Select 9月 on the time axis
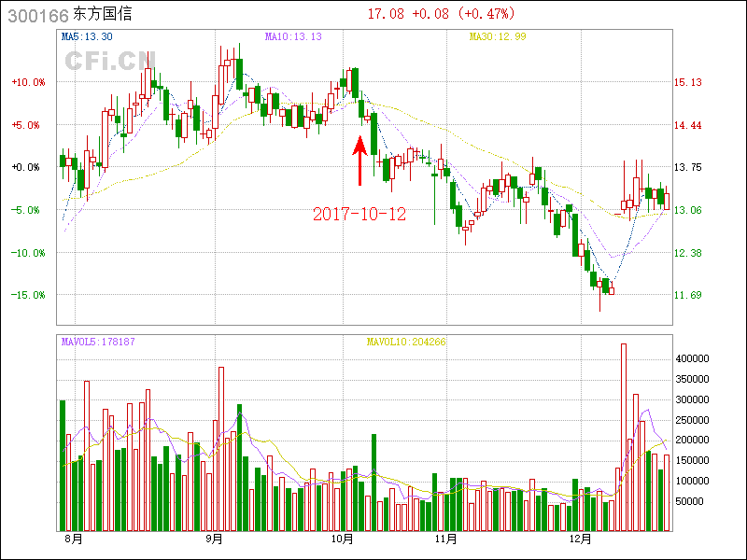The height and width of the screenshot is (560, 747). tap(214, 539)
